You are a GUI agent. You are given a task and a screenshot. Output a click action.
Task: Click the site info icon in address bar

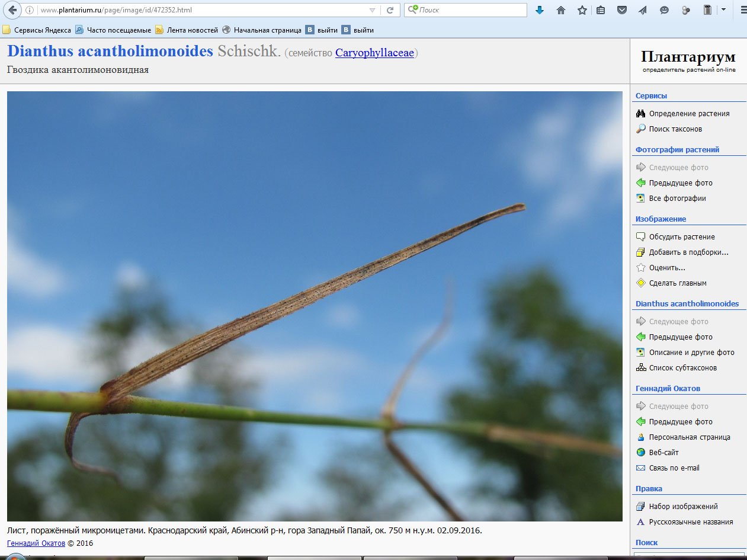(x=30, y=10)
